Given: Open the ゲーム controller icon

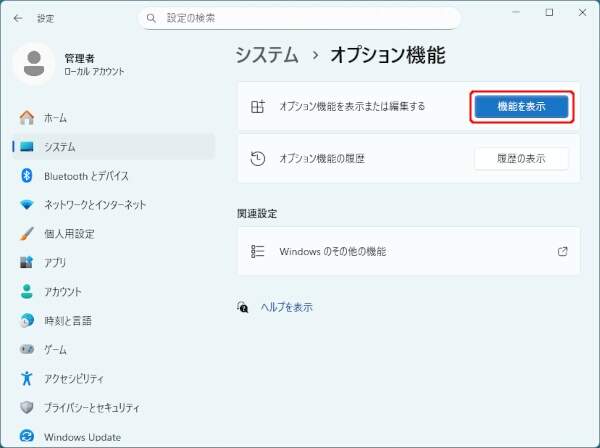Looking at the screenshot, I should pos(27,349).
